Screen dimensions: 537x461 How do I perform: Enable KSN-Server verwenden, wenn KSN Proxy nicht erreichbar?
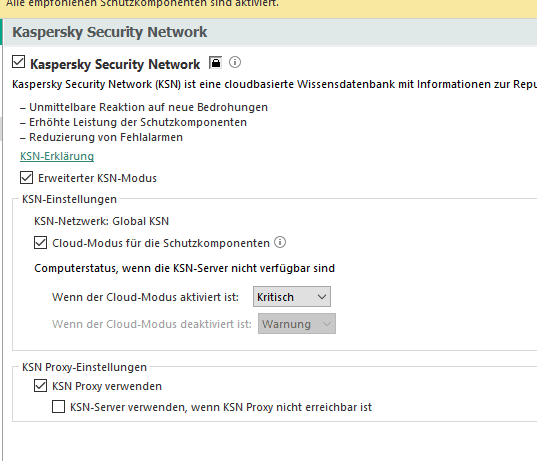[x=59, y=407]
